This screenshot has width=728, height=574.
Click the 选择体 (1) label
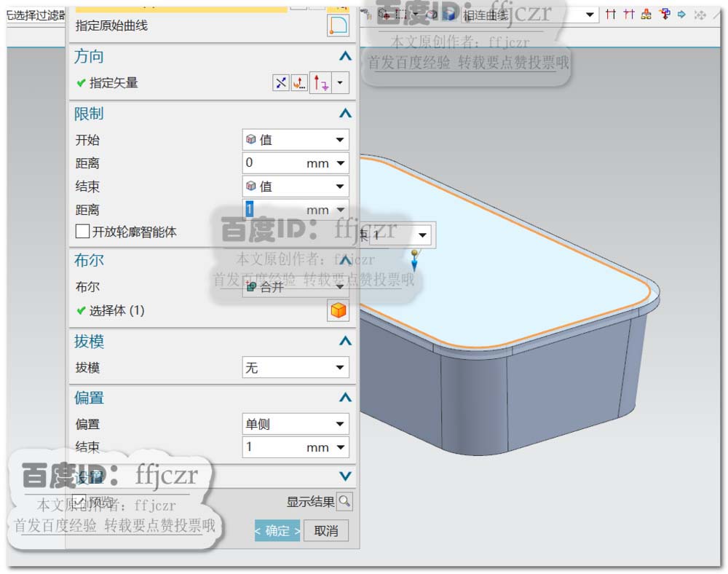(x=116, y=310)
